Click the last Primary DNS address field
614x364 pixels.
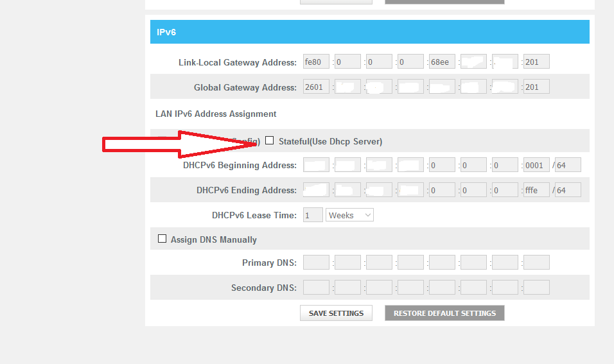[536, 263]
